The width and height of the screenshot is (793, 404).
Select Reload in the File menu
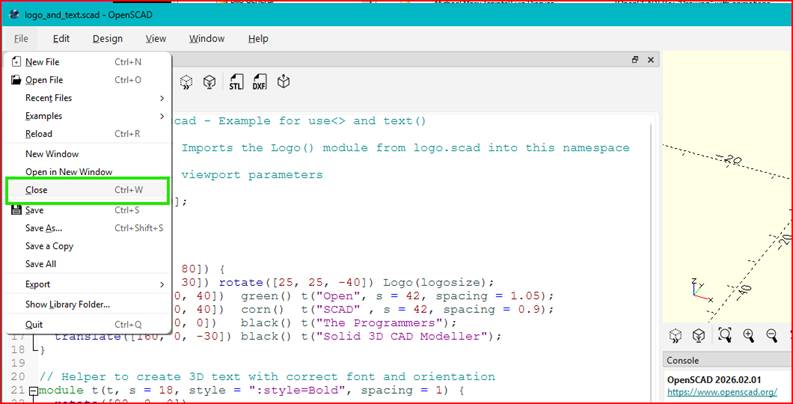(88, 134)
